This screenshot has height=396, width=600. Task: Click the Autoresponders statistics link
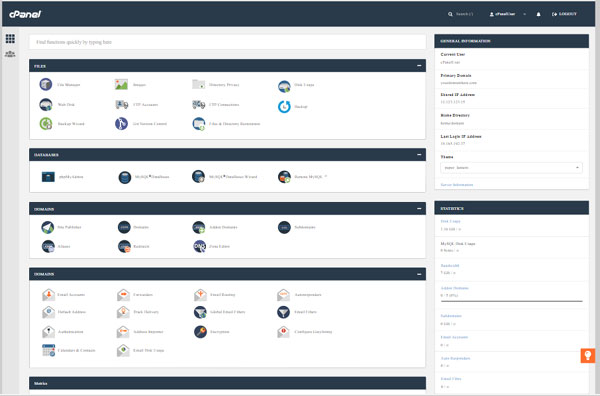(x=455, y=358)
